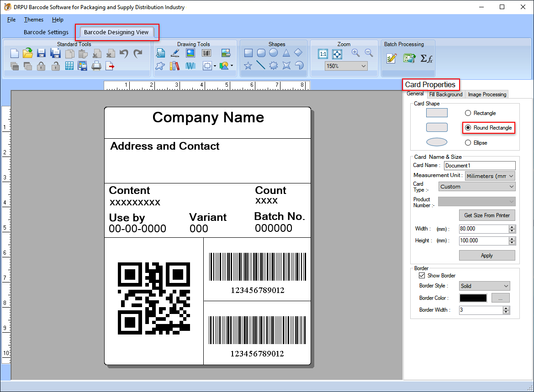Image resolution: width=534 pixels, height=392 pixels.
Task: Select the Address and Contact text on label
Action: 165,146
